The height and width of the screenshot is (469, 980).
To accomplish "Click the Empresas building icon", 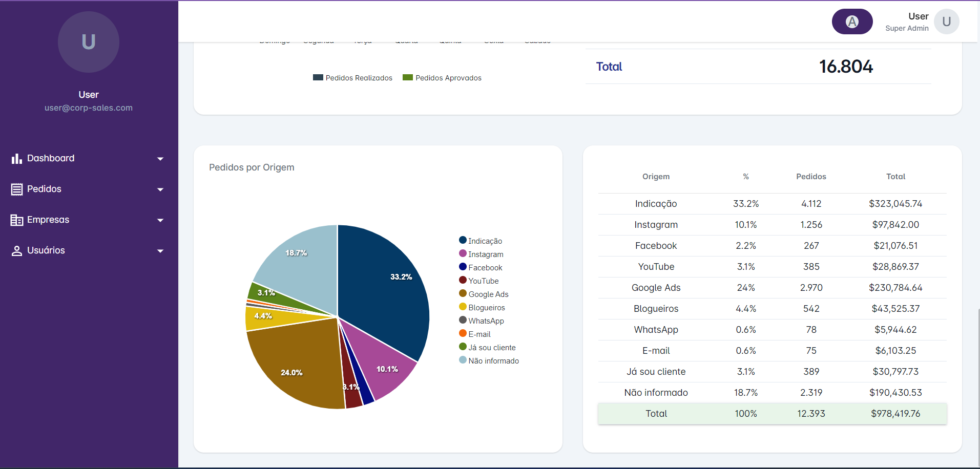I will pyautogui.click(x=17, y=220).
